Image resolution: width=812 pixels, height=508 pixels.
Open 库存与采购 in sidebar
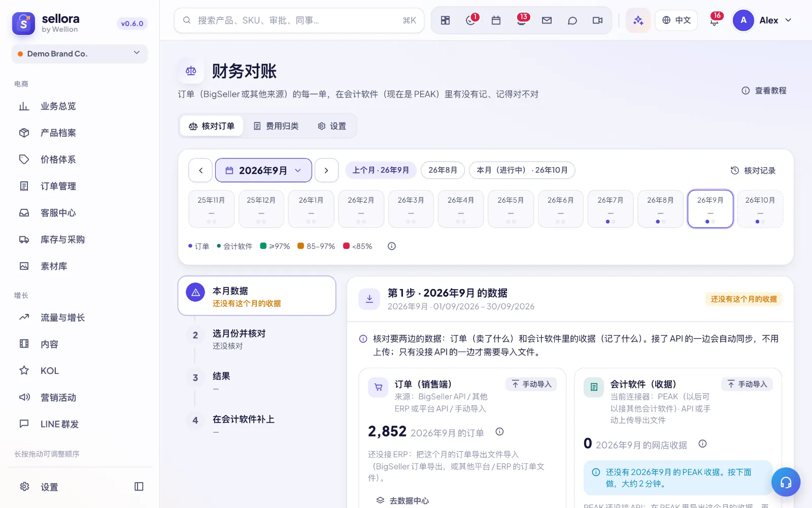pyautogui.click(x=80, y=240)
